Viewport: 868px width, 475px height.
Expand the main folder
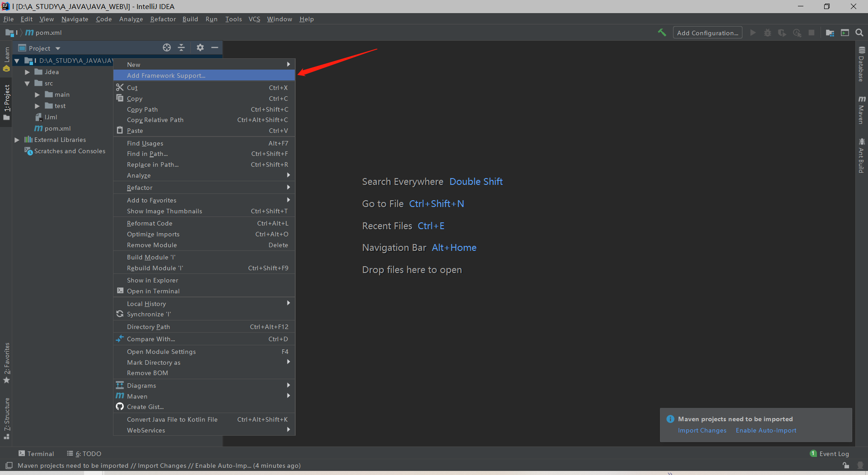(38, 94)
